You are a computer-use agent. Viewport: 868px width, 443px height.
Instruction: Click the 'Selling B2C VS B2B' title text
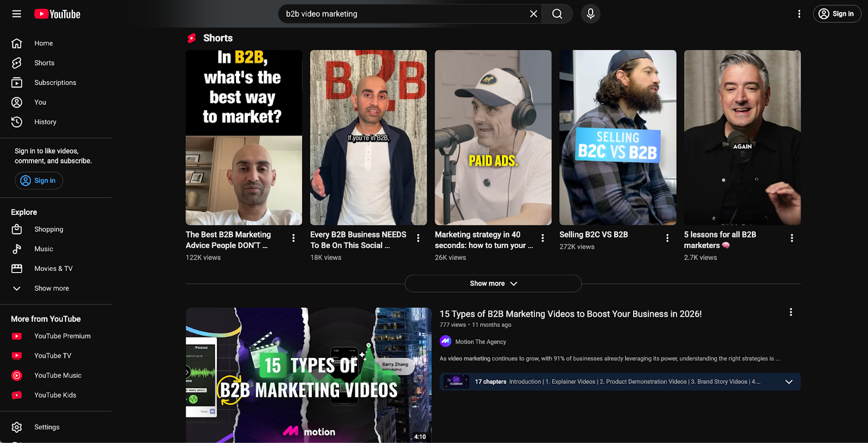(x=593, y=235)
